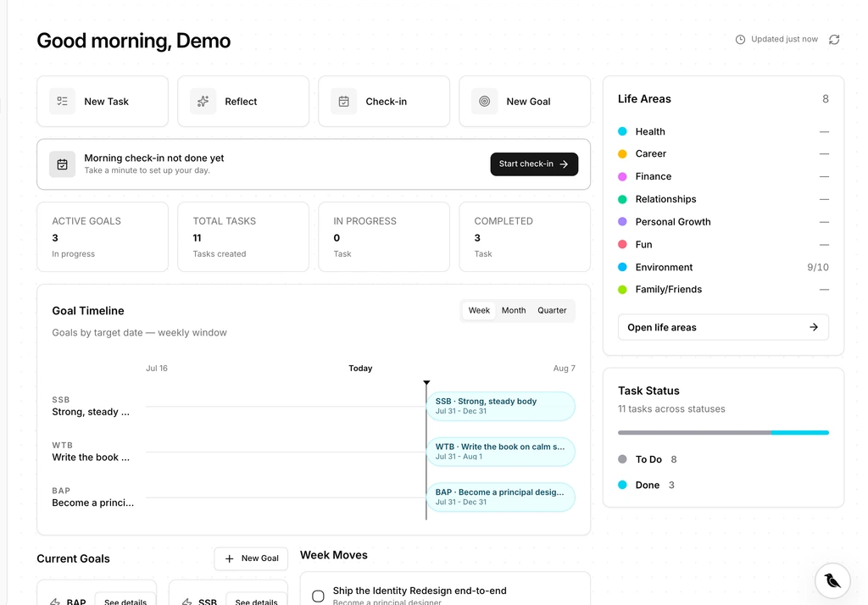868x605 pixels.
Task: Switch Goal Timeline to Week view
Action: pos(479,310)
